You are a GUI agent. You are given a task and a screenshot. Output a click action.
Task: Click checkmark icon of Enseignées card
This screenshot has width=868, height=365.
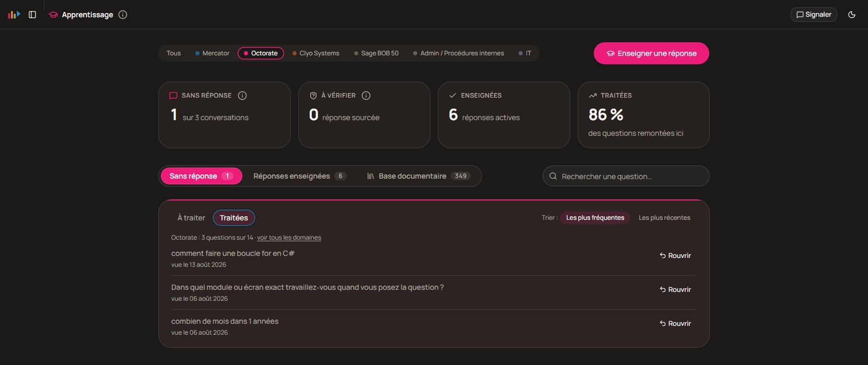point(453,96)
